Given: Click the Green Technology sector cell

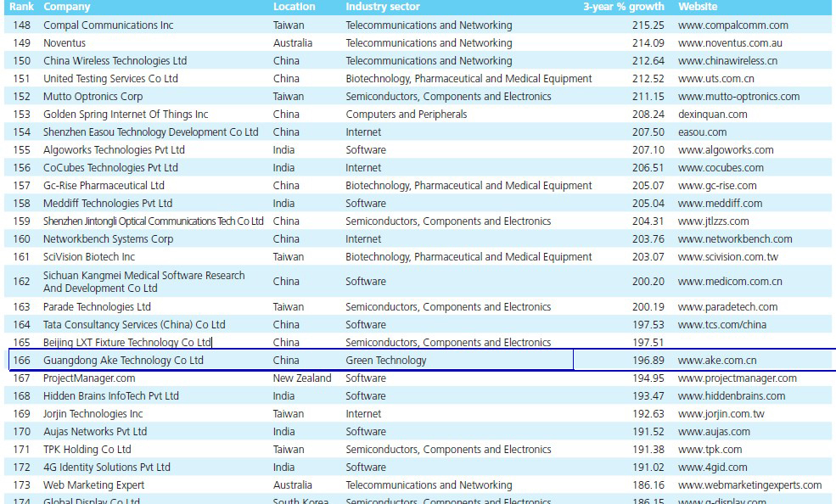Looking at the screenshot, I should (386, 360).
